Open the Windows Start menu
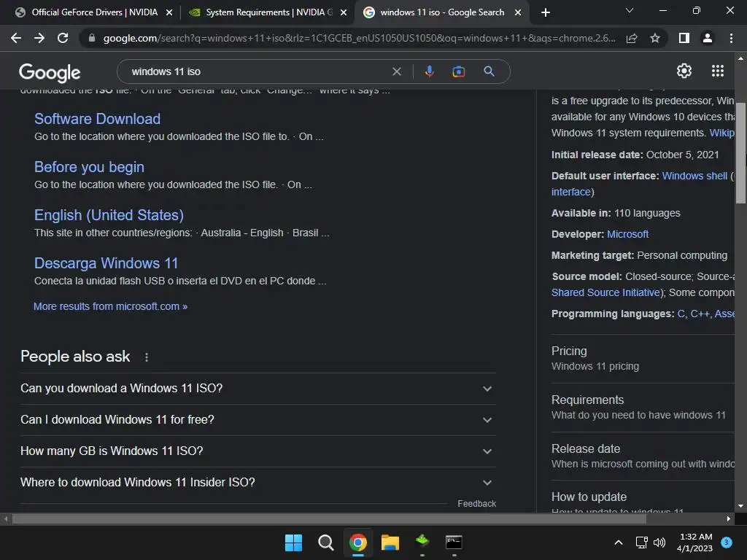747x560 pixels. [293, 542]
